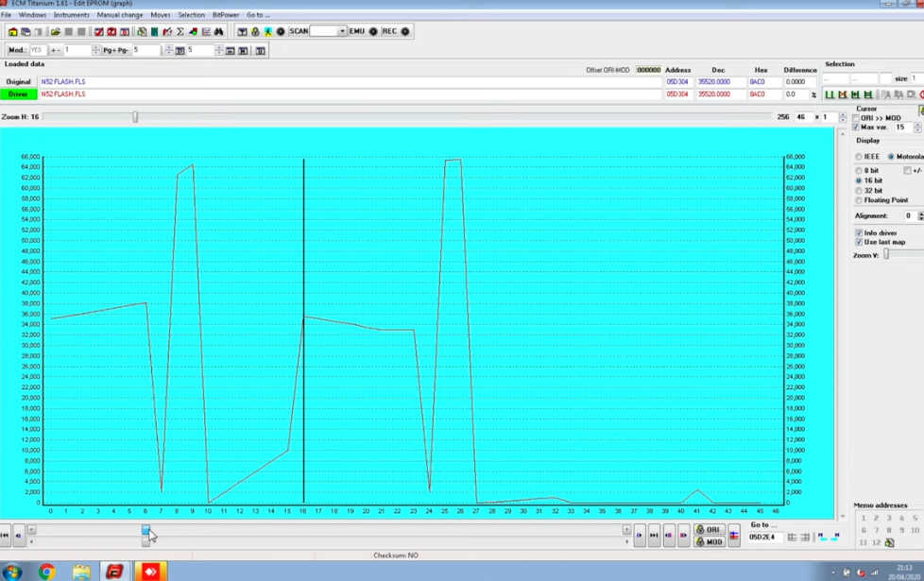Click the Pg+ Pg- button
Screen dimensions: 924x581
point(115,50)
